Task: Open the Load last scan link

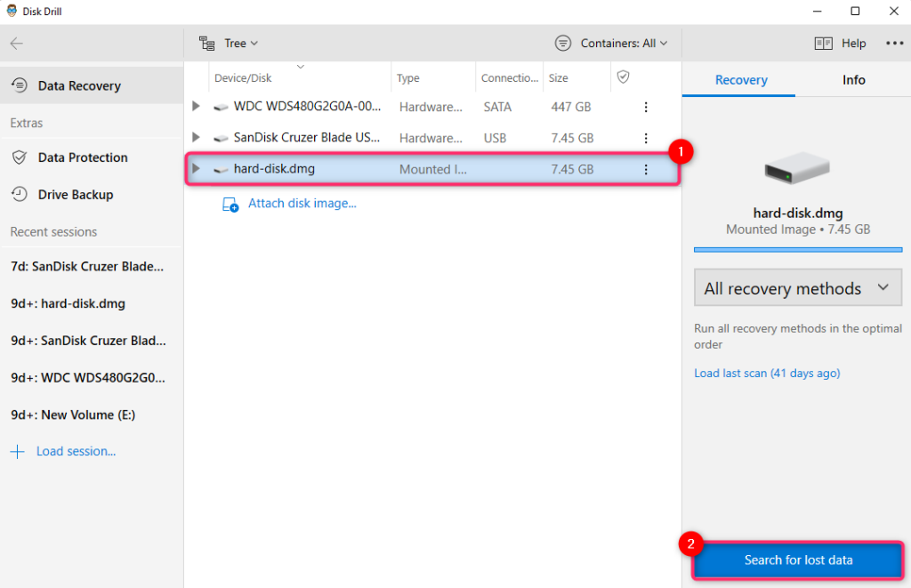Action: [767, 373]
